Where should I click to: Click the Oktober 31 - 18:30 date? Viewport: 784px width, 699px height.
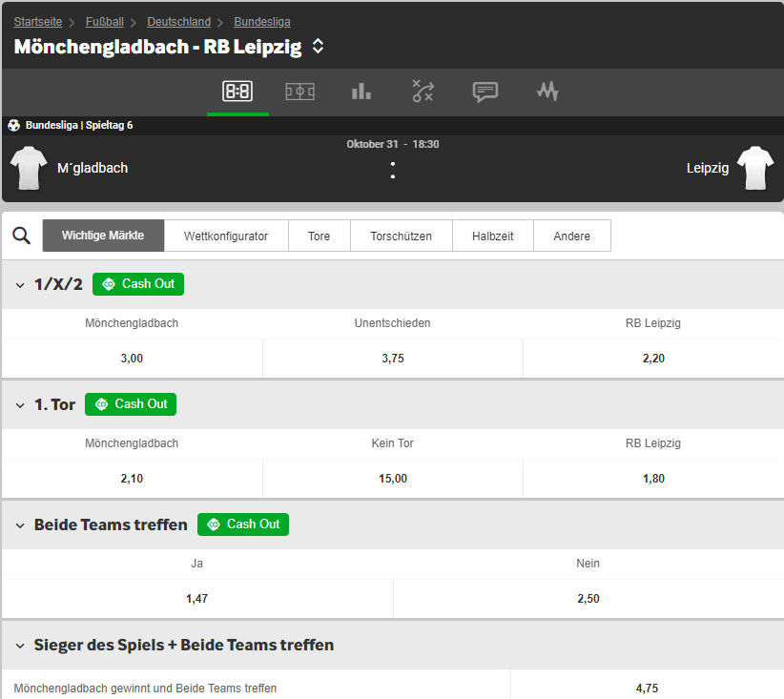pyautogui.click(x=393, y=144)
